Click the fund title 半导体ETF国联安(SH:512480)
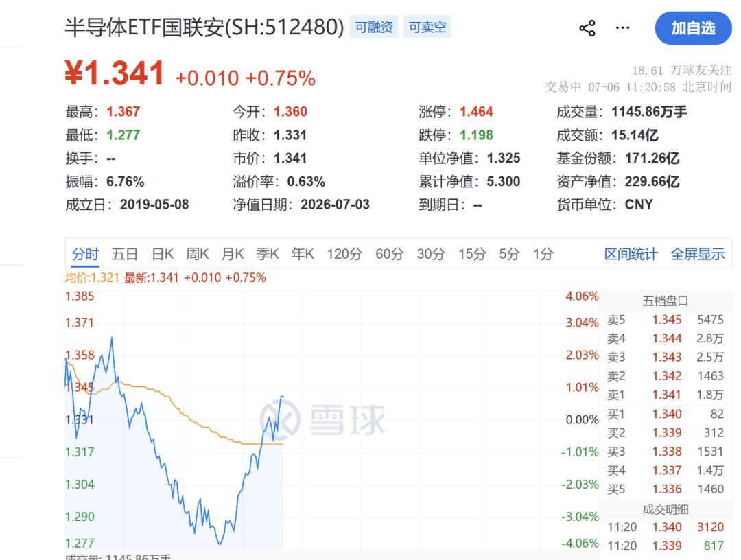This screenshot has width=741, height=560. click(x=204, y=27)
